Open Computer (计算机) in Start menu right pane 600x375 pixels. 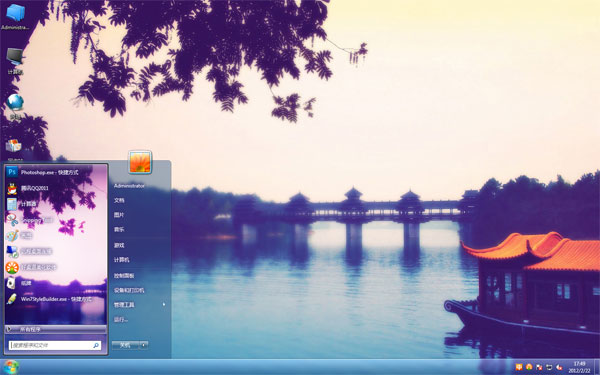139,260
